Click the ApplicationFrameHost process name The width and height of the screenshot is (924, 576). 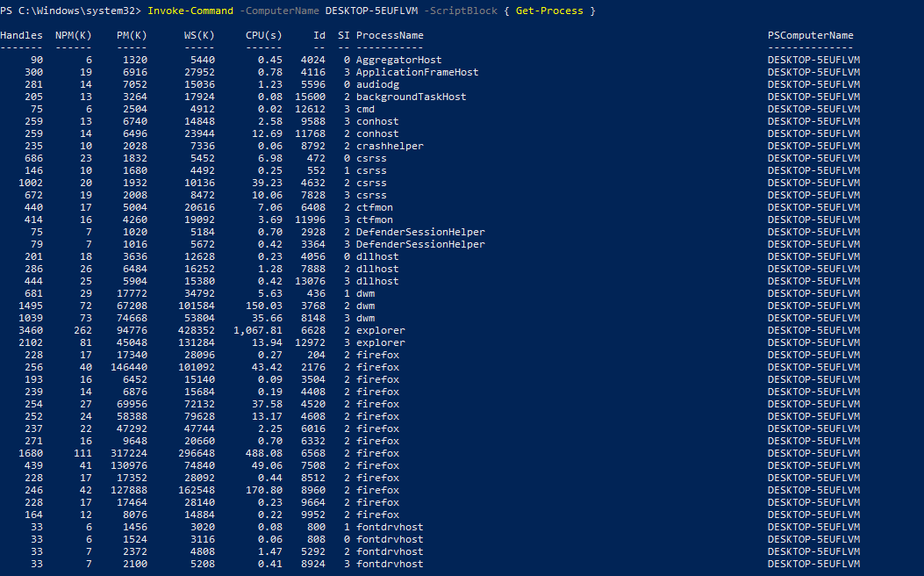[x=417, y=72]
